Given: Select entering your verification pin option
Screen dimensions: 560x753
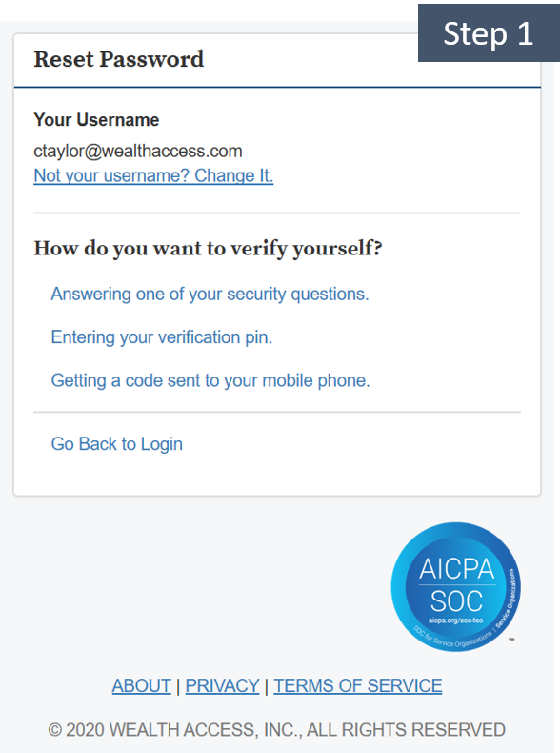Looking at the screenshot, I should (162, 337).
